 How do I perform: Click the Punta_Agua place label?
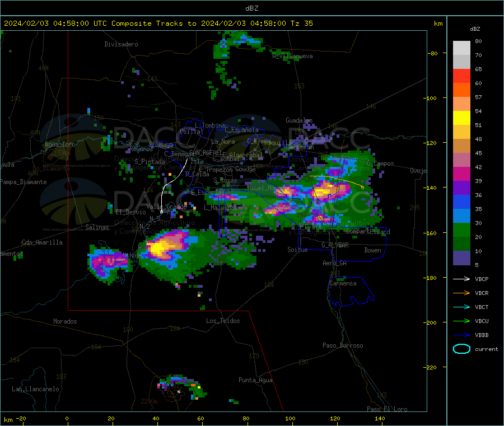pos(255,380)
